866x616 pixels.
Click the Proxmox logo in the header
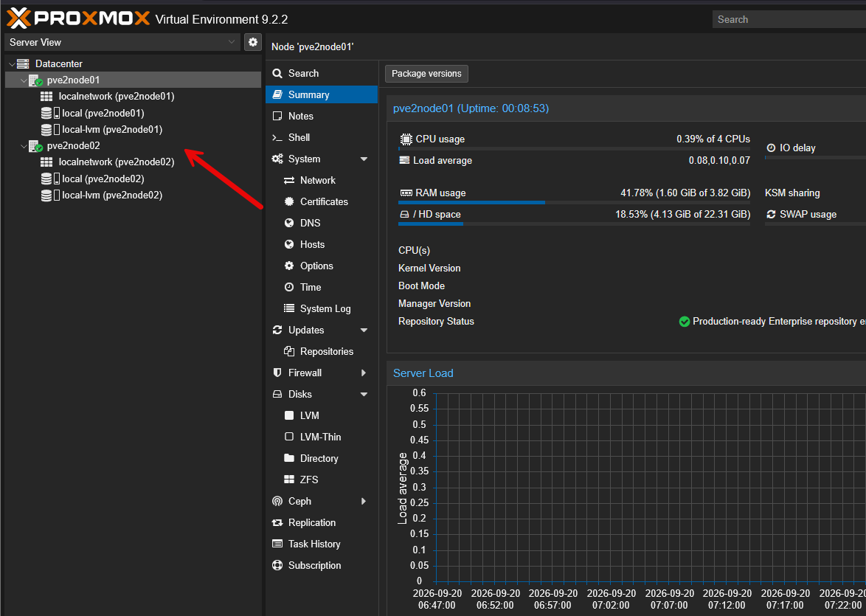click(x=78, y=18)
